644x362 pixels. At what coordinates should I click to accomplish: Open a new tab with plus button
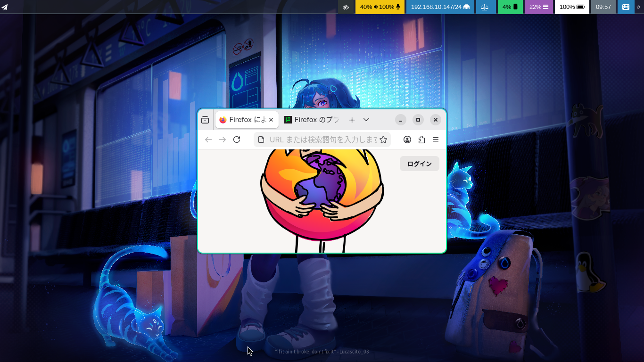click(352, 120)
